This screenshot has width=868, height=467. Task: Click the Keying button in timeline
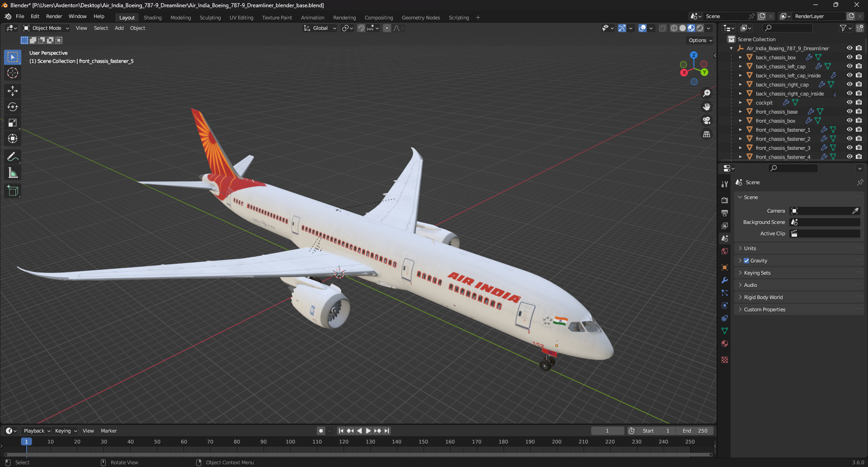pos(66,431)
